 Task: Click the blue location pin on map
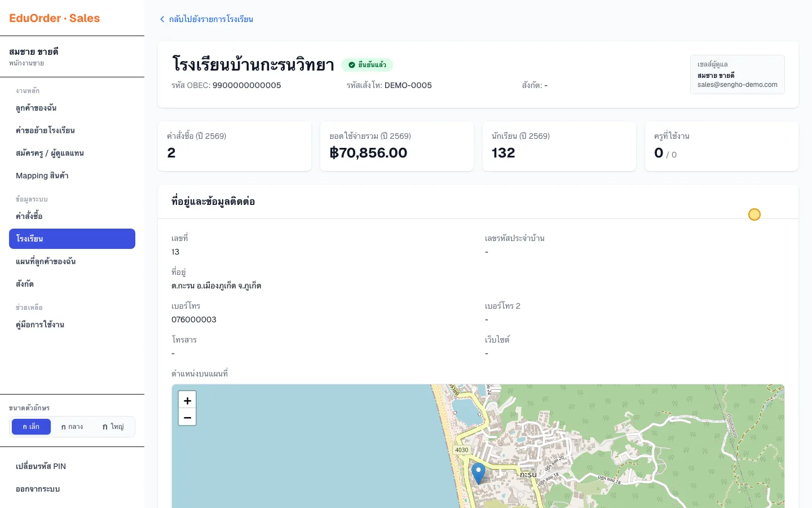pyautogui.click(x=478, y=474)
